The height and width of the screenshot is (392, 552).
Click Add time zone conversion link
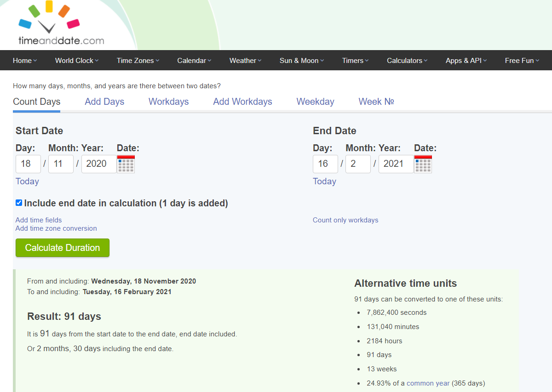56,228
